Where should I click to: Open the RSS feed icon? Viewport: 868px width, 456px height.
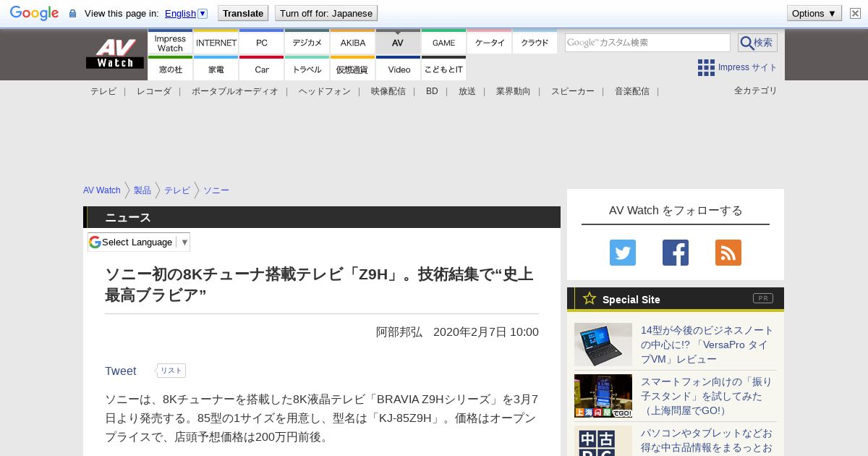point(728,253)
